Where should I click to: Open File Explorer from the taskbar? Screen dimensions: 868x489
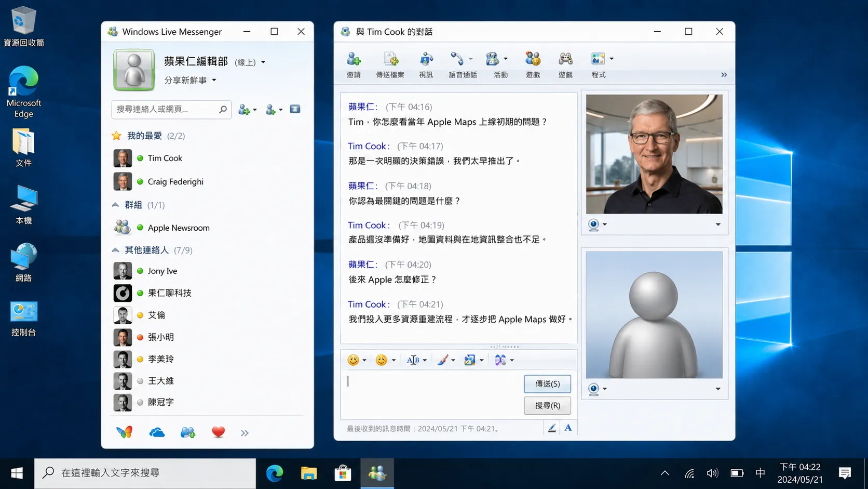[x=309, y=473]
